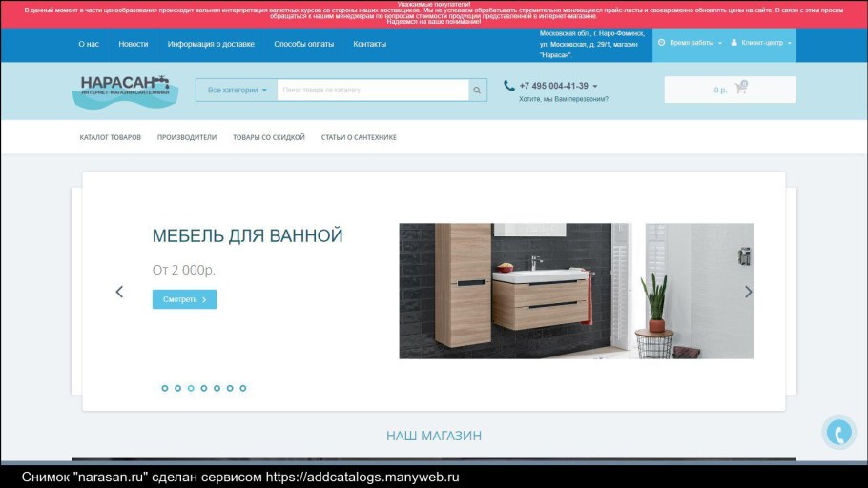Open the shopping cart icon
This screenshot has width=868, height=488.
(741, 88)
